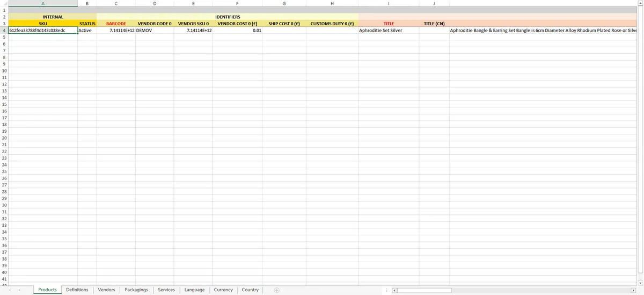
Task: Select column G header
Action: pyautogui.click(x=284, y=3)
